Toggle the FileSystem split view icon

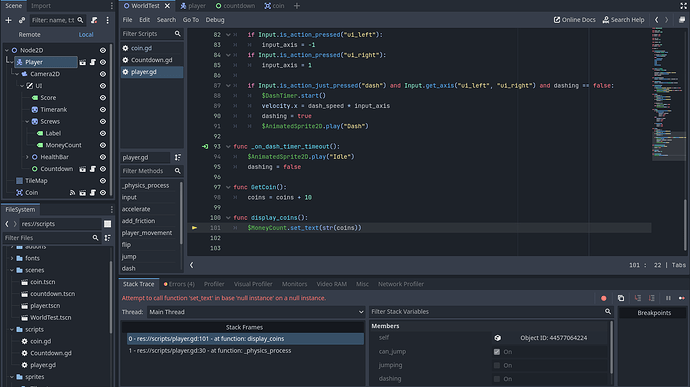pyautogui.click(x=107, y=224)
